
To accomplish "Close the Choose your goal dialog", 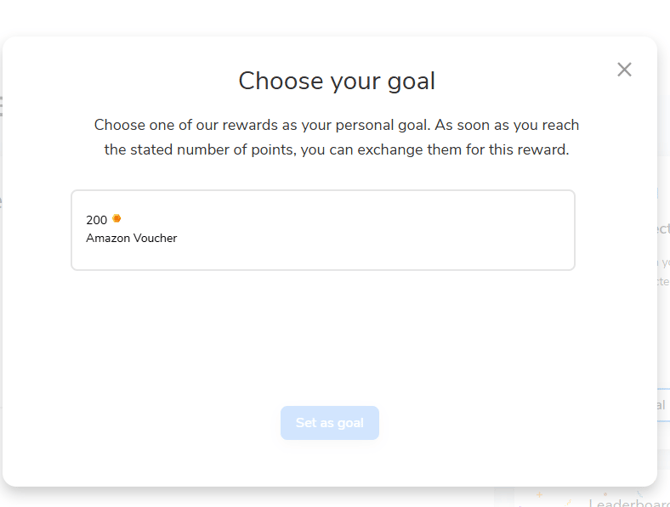I will (x=624, y=69).
